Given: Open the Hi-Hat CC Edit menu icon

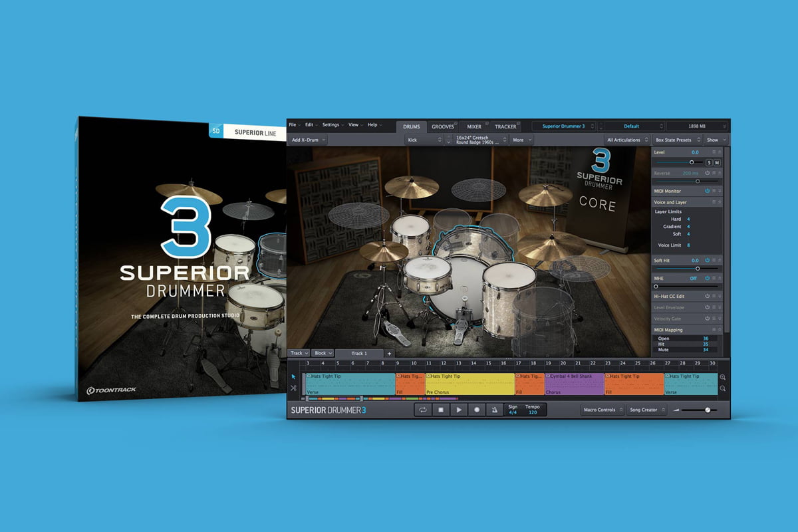Looking at the screenshot, I should coord(714,296).
